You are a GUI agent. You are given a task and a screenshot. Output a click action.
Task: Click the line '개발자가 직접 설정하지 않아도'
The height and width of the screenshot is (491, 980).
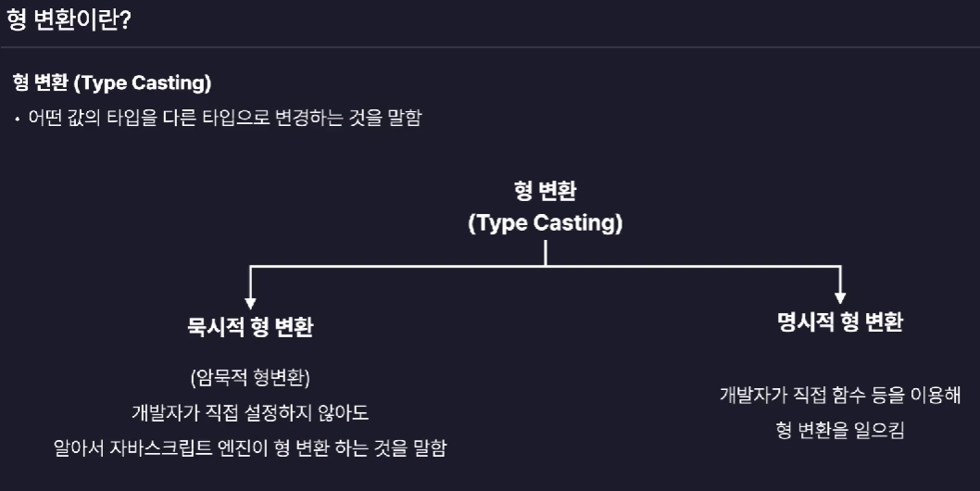250,413
